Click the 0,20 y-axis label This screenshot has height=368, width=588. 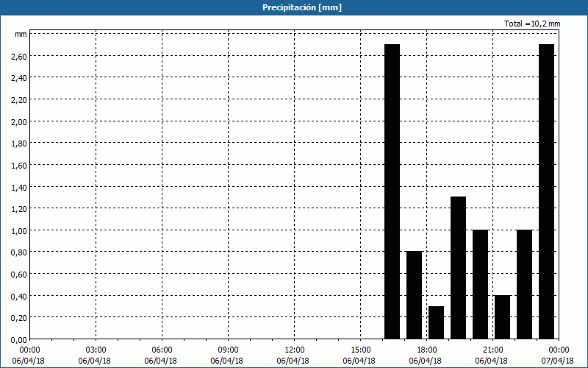click(19, 318)
